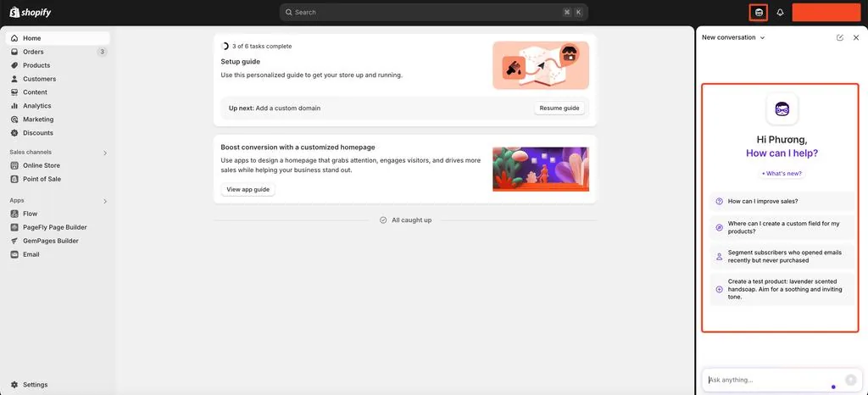Expand the Sales channels section chevron
Image resolution: width=868 pixels, height=395 pixels.
coord(105,153)
